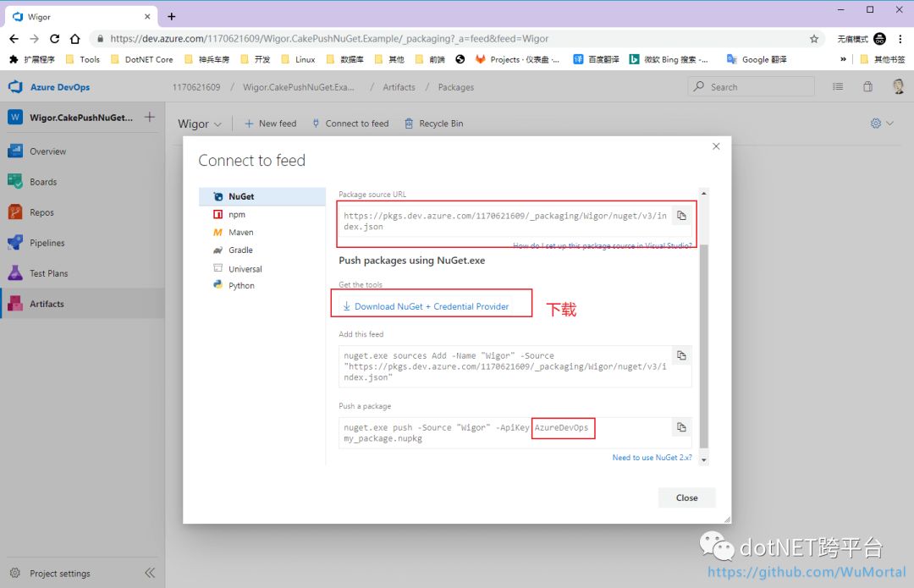The image size is (914, 588).
Task: Open Project settings
Action: coord(52,574)
